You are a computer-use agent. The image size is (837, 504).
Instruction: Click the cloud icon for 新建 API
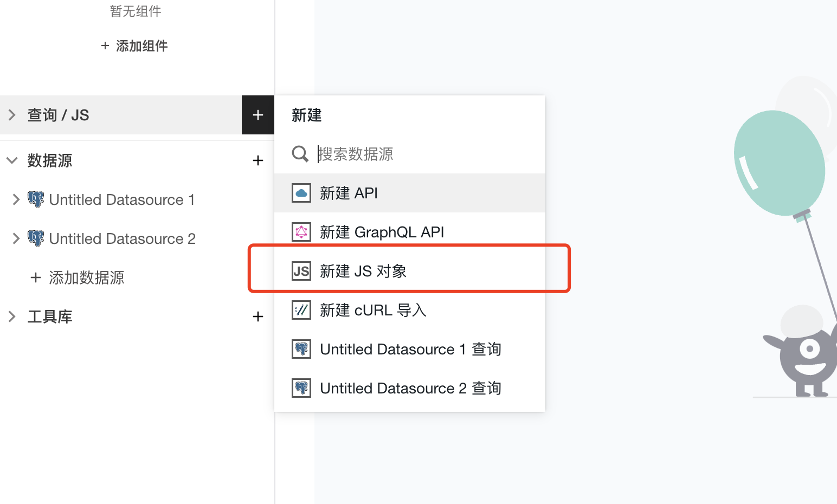[301, 193]
